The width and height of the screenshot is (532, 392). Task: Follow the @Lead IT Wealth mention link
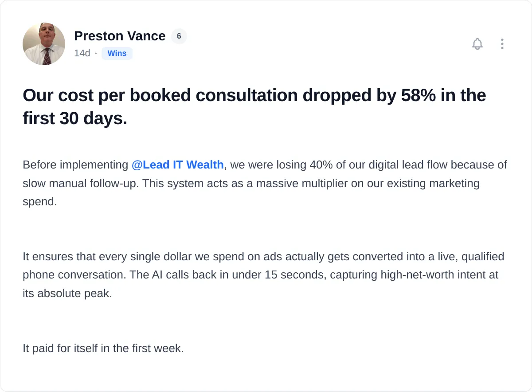(x=178, y=165)
